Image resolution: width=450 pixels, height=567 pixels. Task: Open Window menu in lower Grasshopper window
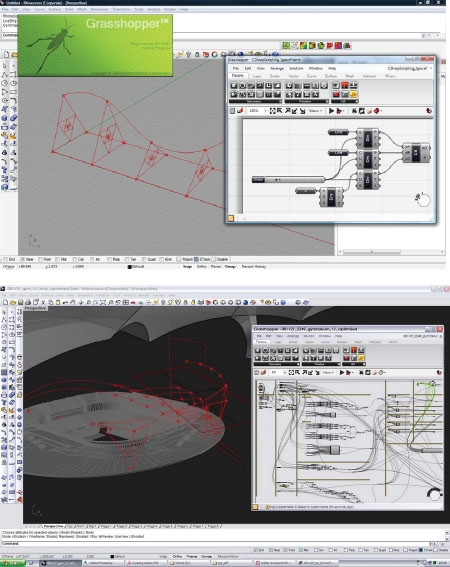click(324, 336)
